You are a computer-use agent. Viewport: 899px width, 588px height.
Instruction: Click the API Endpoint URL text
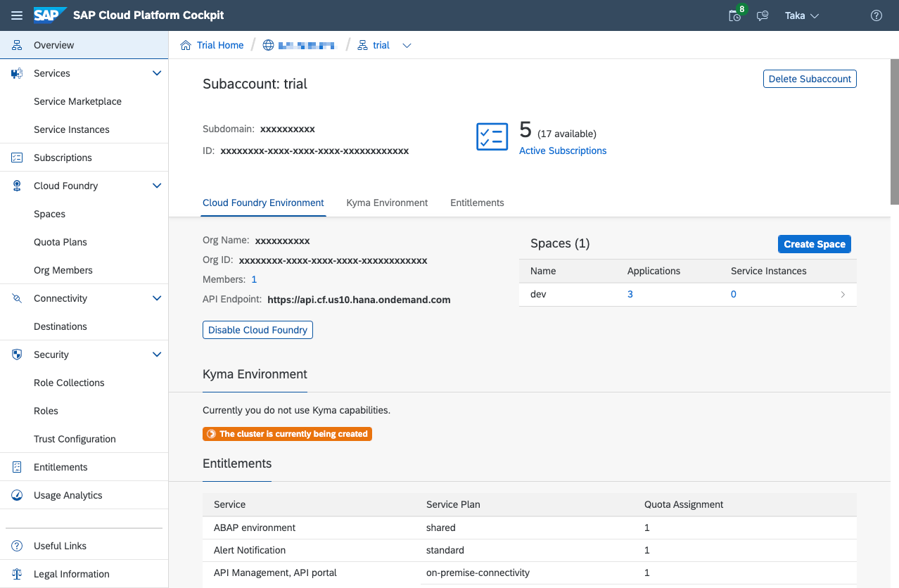(359, 300)
